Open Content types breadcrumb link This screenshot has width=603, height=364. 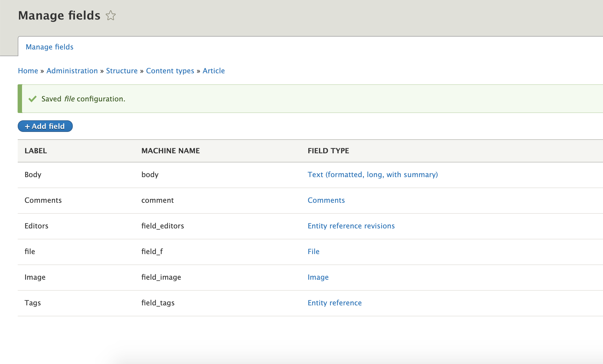(170, 71)
